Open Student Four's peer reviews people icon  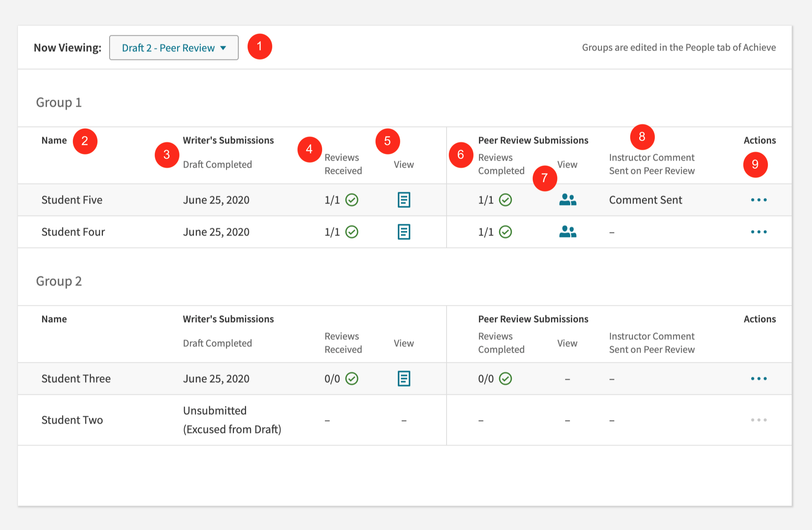567,232
